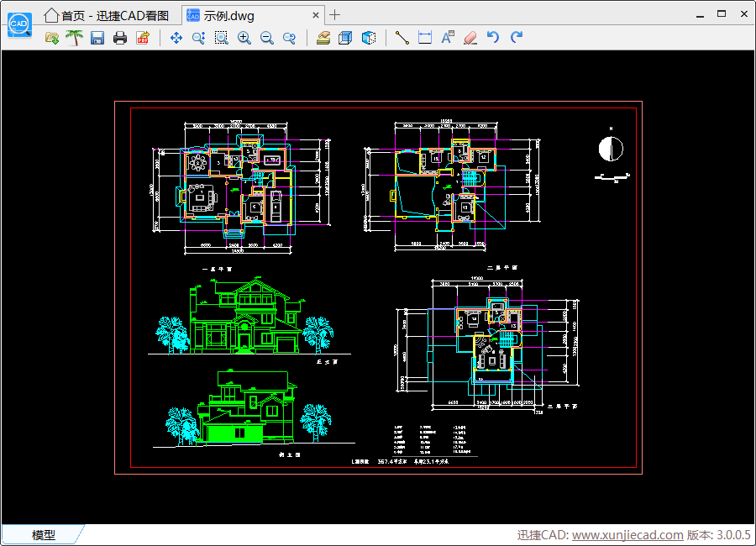Select the measure area tool
The width and height of the screenshot is (756, 546).
424,38
